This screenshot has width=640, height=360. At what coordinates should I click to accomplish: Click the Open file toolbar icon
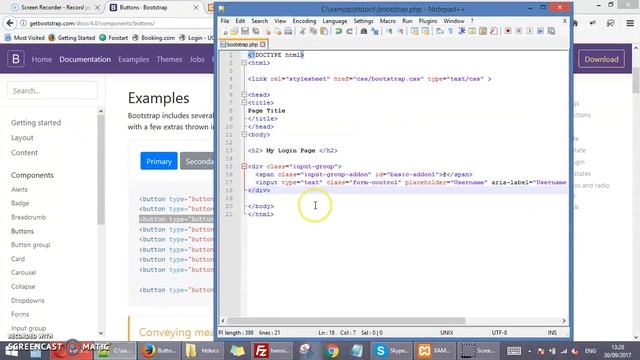click(x=234, y=31)
